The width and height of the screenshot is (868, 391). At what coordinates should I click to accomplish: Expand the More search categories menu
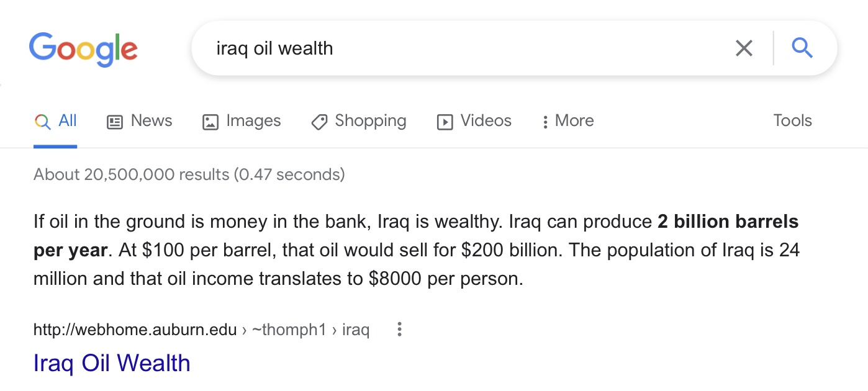(567, 121)
